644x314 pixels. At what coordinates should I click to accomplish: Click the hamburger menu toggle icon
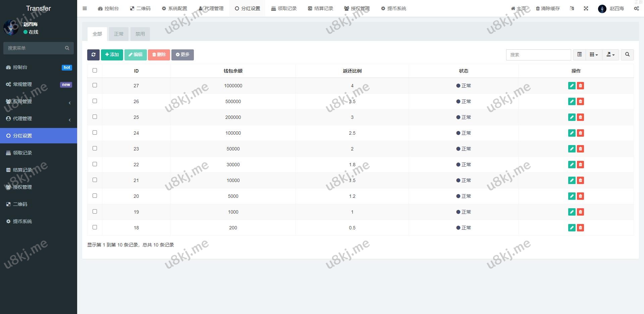85,8
